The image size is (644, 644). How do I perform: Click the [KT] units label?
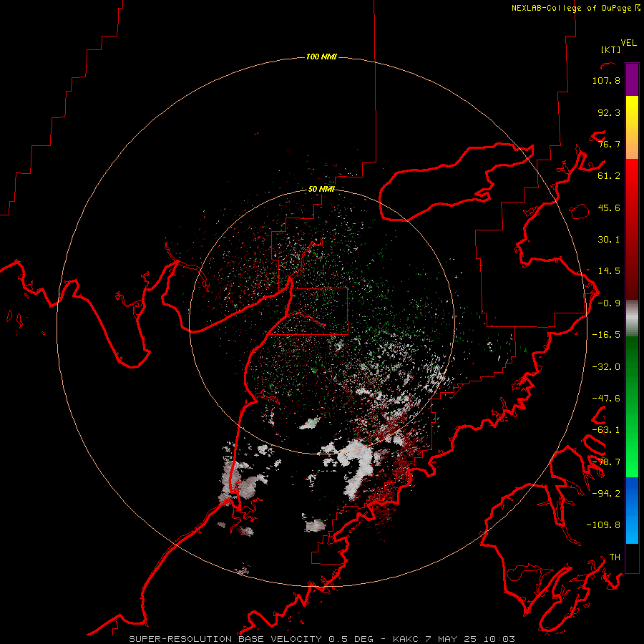(x=611, y=49)
